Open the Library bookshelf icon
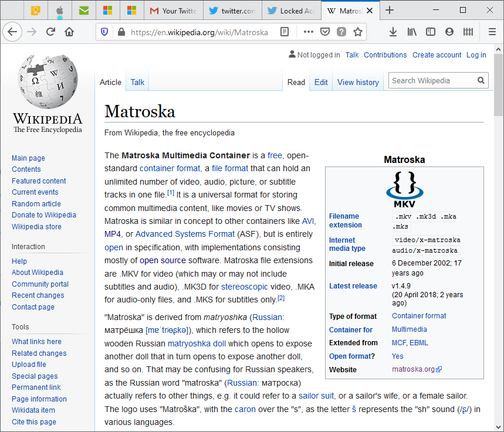504x432 pixels. pos(412,32)
